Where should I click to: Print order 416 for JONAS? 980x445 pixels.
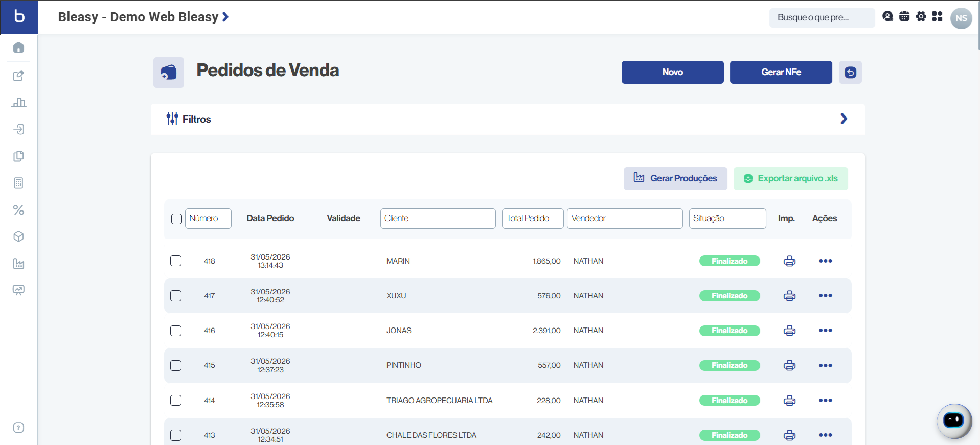click(789, 331)
